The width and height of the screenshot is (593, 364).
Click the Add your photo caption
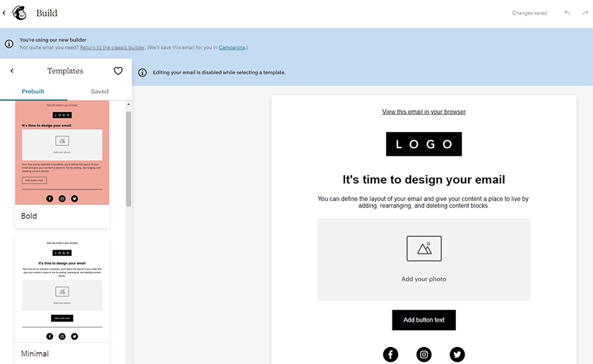click(424, 279)
